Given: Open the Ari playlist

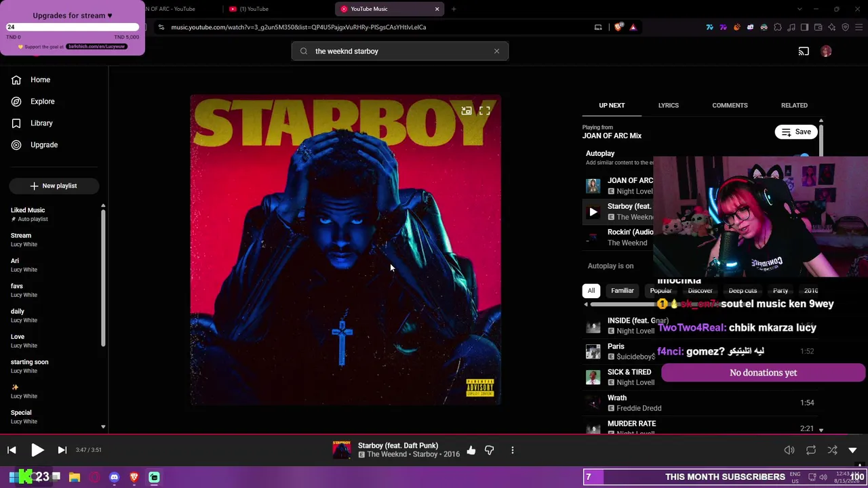Looking at the screenshot, I should tap(24, 265).
